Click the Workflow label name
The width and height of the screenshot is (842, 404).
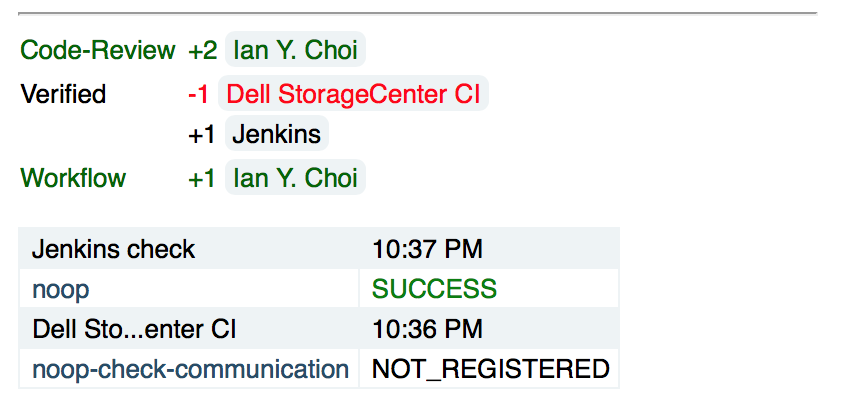point(73,178)
